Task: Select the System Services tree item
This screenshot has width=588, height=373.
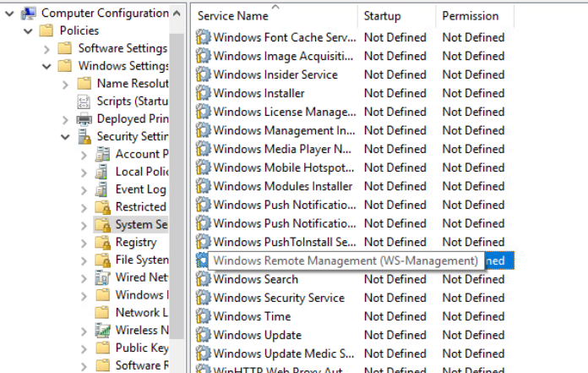Action: 140,224
